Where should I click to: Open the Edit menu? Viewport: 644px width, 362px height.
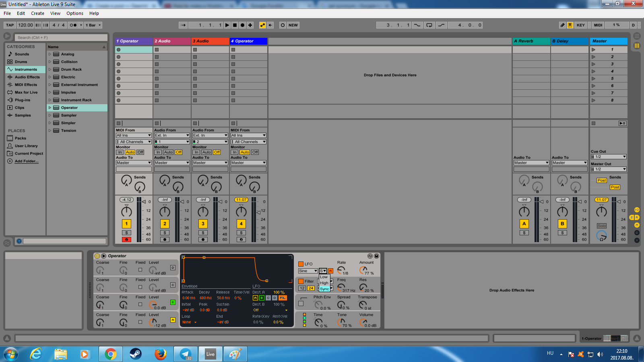(x=21, y=13)
